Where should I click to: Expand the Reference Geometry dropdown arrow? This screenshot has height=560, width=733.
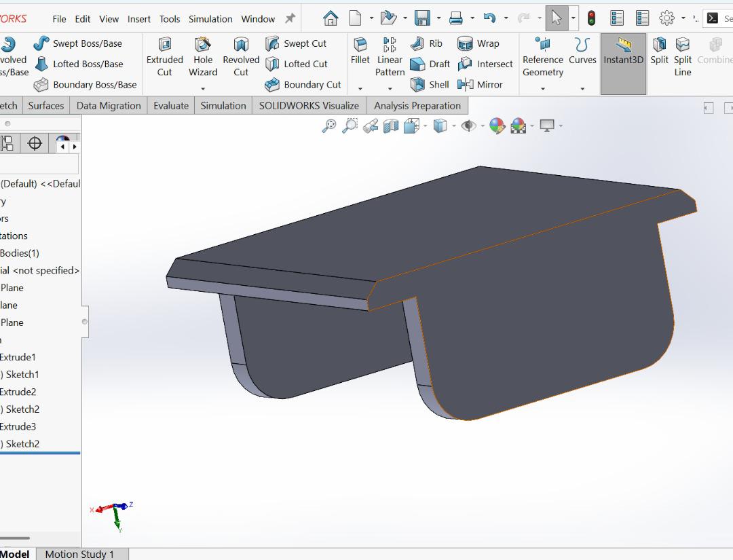point(543,88)
